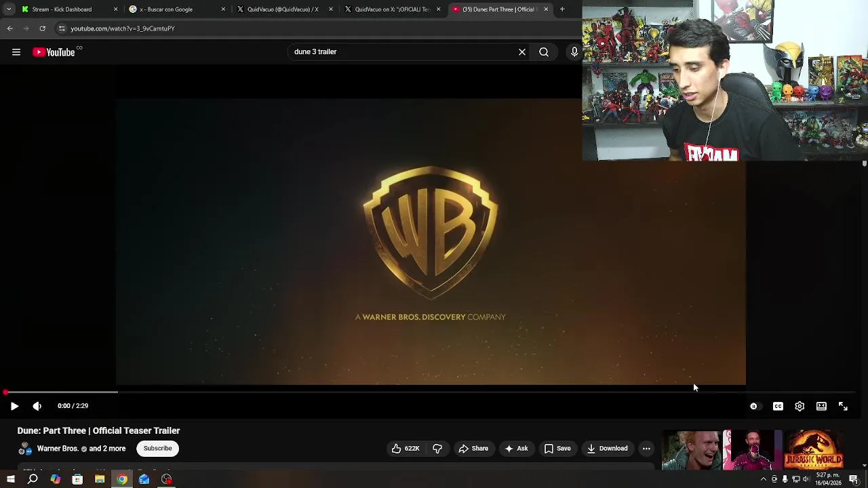Screen dimensions: 868x488
Task: Open video player settings gear
Action: tap(800, 406)
